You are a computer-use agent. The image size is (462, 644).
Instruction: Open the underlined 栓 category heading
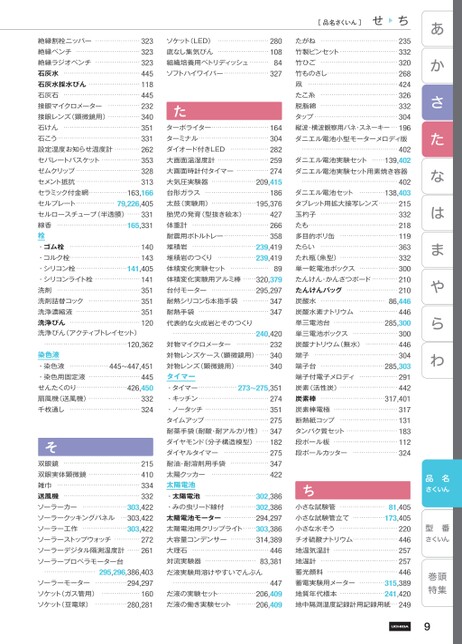point(41,236)
